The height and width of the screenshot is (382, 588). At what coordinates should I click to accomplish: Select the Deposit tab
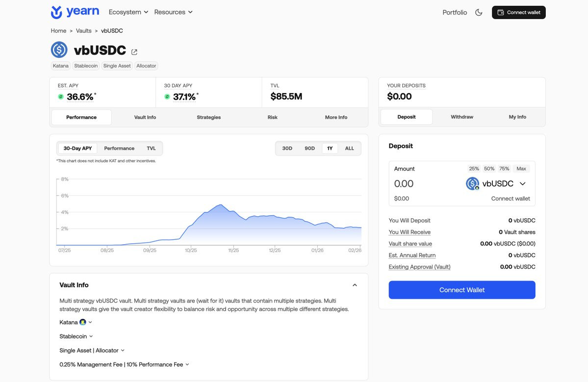(407, 117)
